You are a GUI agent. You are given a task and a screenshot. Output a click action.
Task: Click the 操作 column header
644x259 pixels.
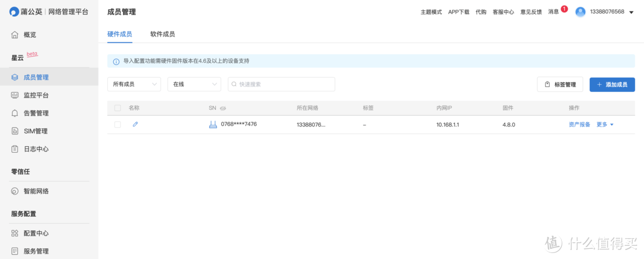pyautogui.click(x=574, y=108)
